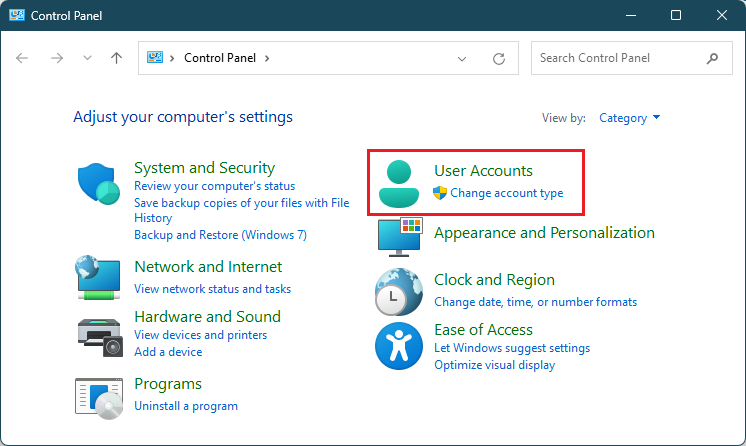Click the Control Panel breadcrumb in address bar
Image resolution: width=746 pixels, height=446 pixels.
221,58
